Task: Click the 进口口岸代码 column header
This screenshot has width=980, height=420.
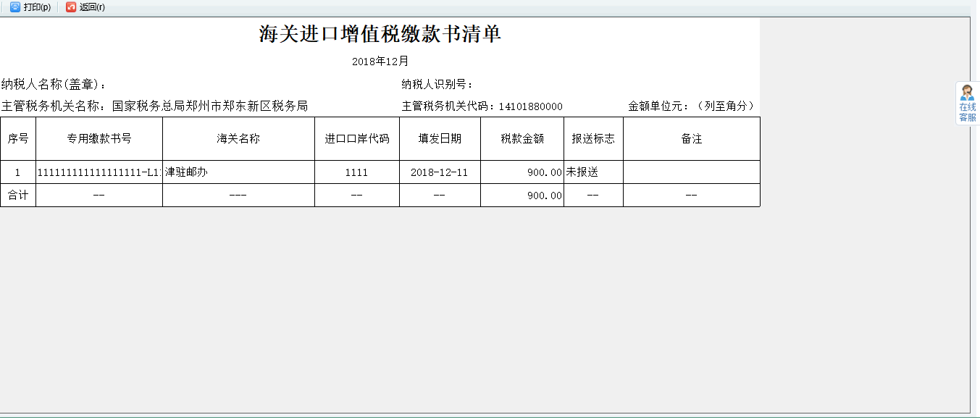Action: [356, 138]
